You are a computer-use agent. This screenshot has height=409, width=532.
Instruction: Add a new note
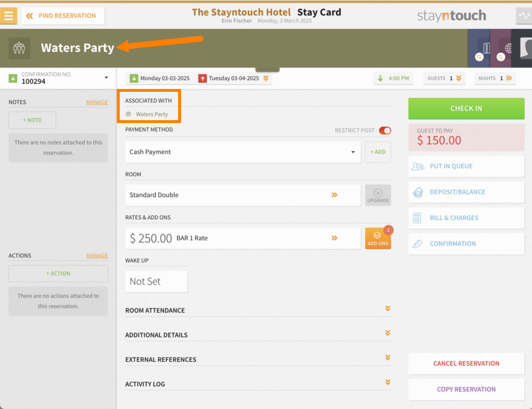[x=32, y=120]
